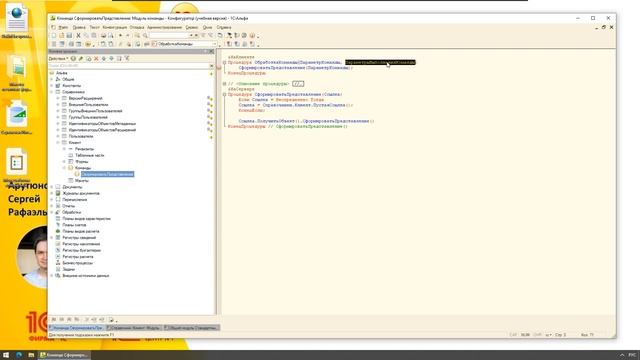Viewport: 640px width, 360px height.
Task: Expand the Документы tree node
Action: click(x=51, y=187)
